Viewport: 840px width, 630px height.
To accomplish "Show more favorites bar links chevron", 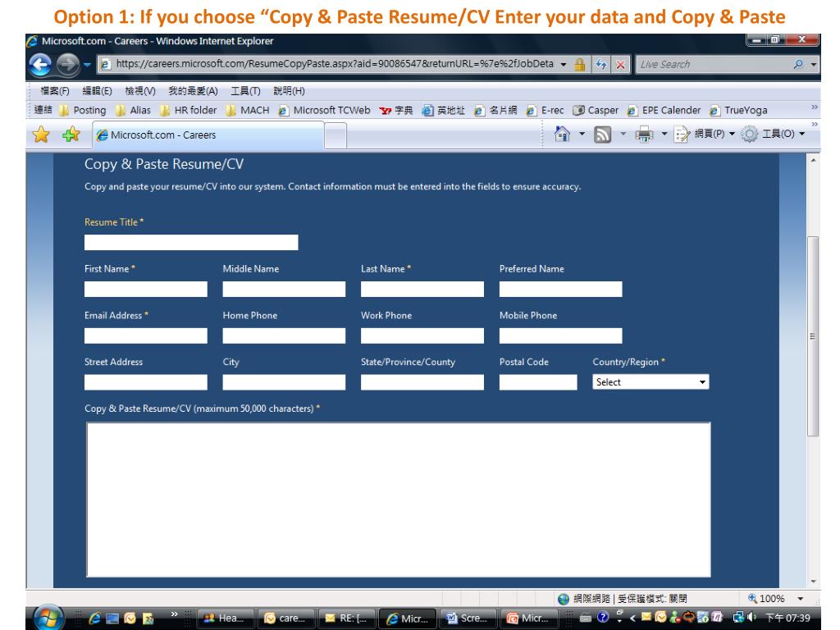I will pyautogui.click(x=815, y=107).
